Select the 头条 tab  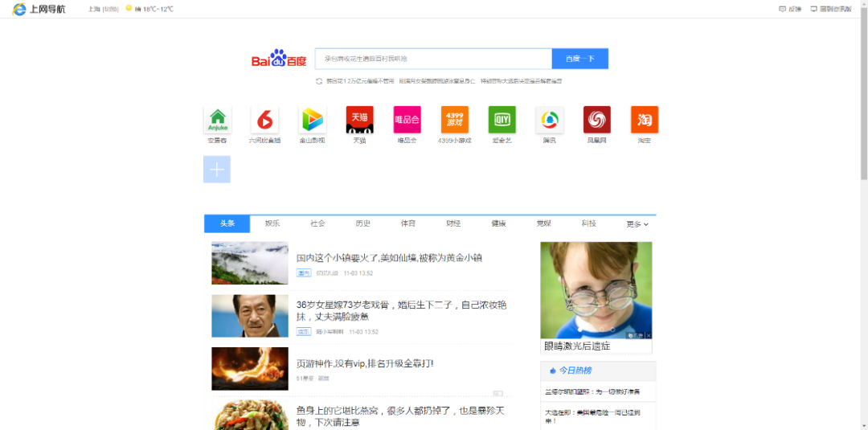click(x=227, y=223)
